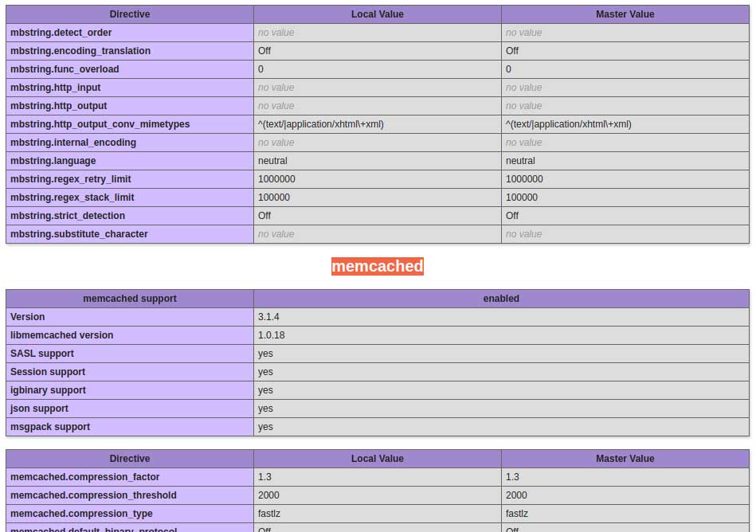Click memcached.compression_factor directive name
The image size is (756, 532).
click(x=84, y=477)
